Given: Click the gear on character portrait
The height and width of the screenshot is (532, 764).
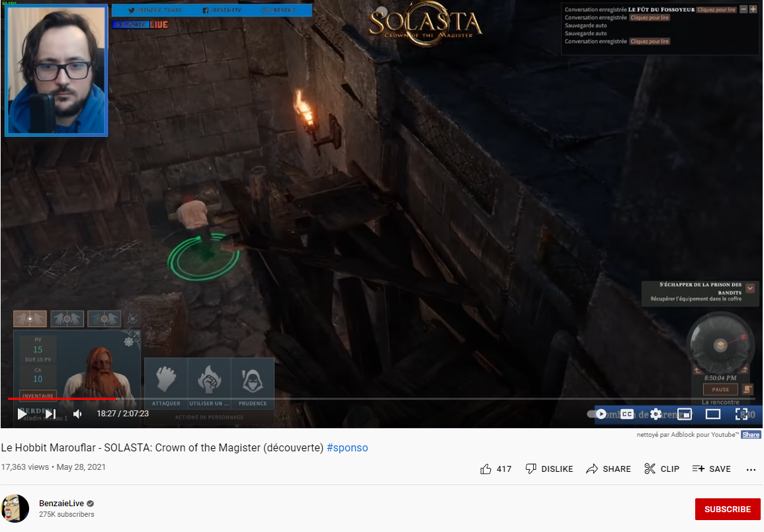Looking at the screenshot, I should click(x=128, y=341).
